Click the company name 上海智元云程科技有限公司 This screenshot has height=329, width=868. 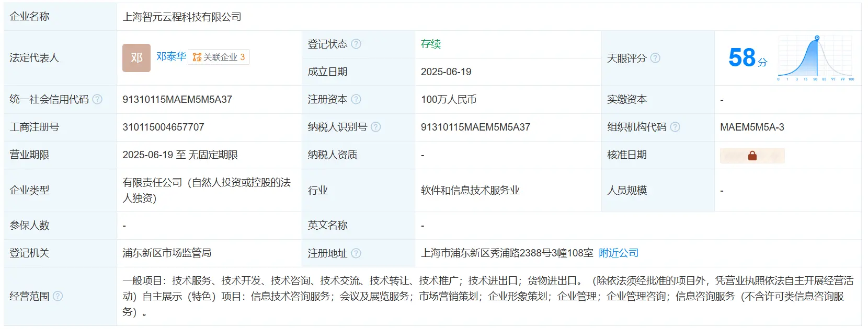coord(182,17)
